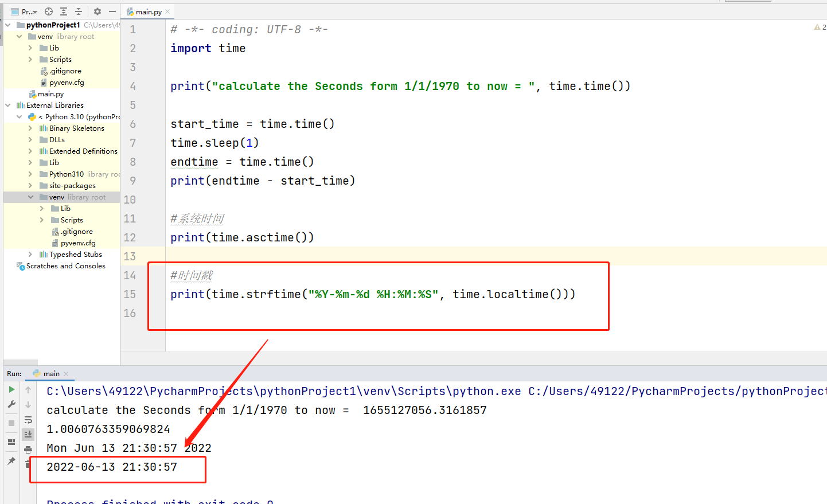
Task: Collapse the External Libraries node
Action: pyautogui.click(x=8, y=106)
